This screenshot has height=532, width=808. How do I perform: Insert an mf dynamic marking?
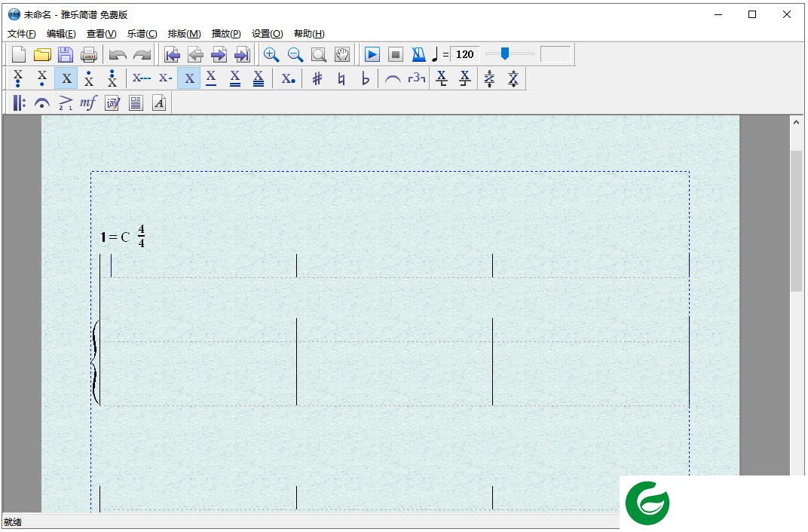pyautogui.click(x=88, y=102)
